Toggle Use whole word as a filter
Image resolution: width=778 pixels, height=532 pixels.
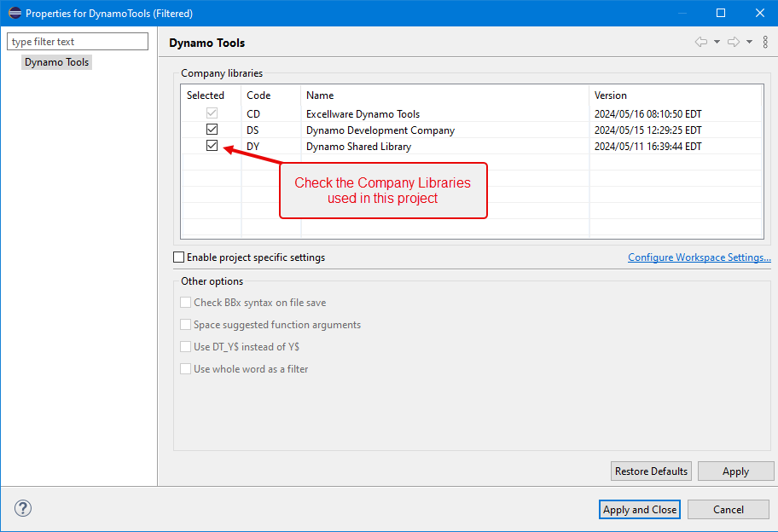pyautogui.click(x=186, y=369)
